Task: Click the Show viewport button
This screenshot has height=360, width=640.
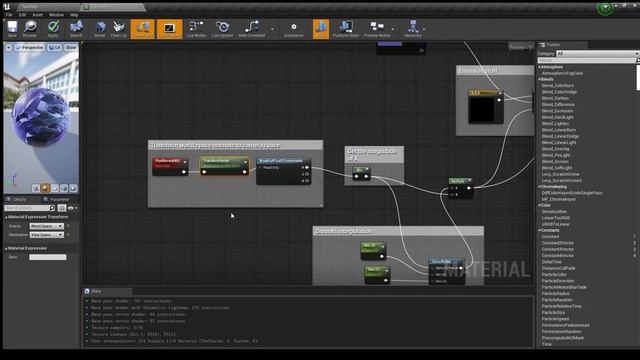Action: (71, 48)
